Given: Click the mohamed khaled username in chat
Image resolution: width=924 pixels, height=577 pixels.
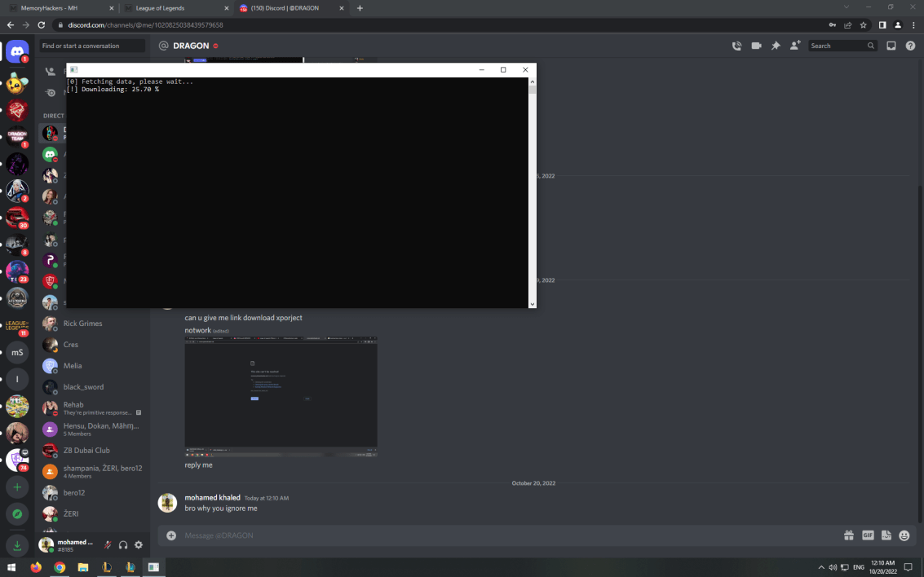Looking at the screenshot, I should (212, 497).
